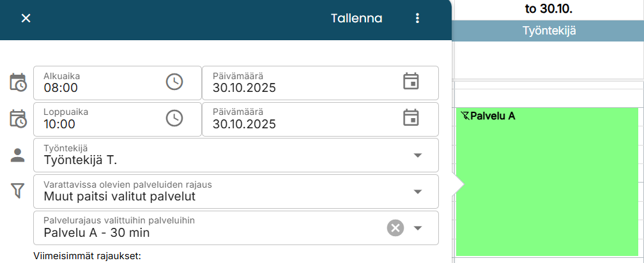Edit the Alkuaika 08:00 time field
The width and height of the screenshot is (644, 263).
(x=96, y=87)
